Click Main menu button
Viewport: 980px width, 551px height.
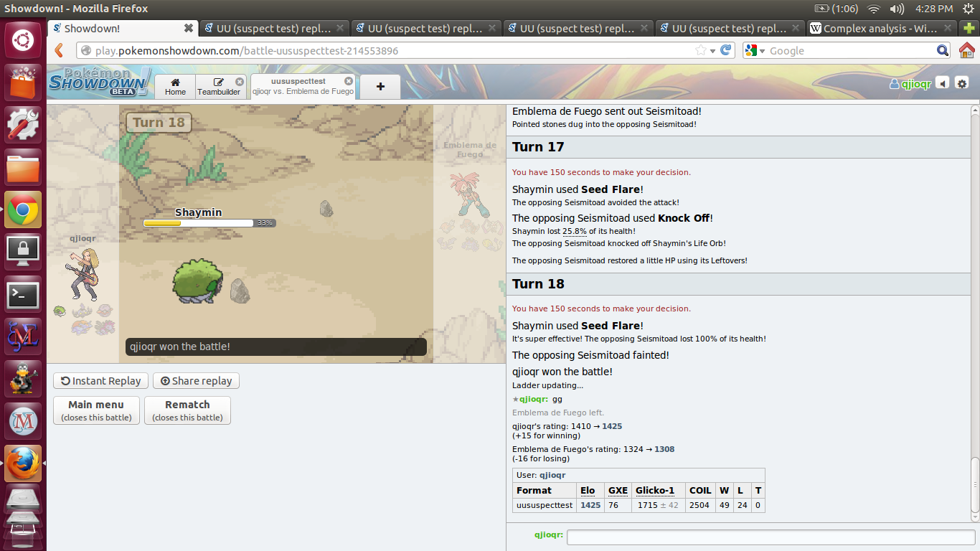coord(96,410)
